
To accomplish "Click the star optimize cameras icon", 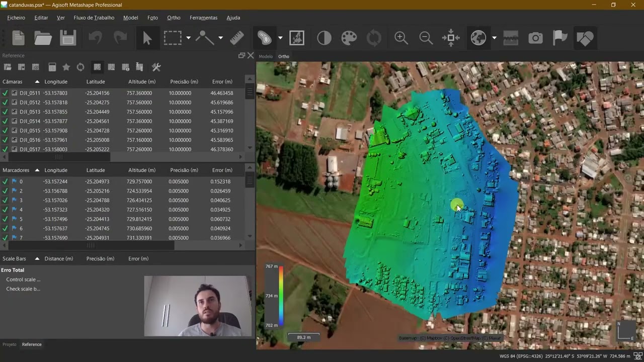I will [x=66, y=67].
